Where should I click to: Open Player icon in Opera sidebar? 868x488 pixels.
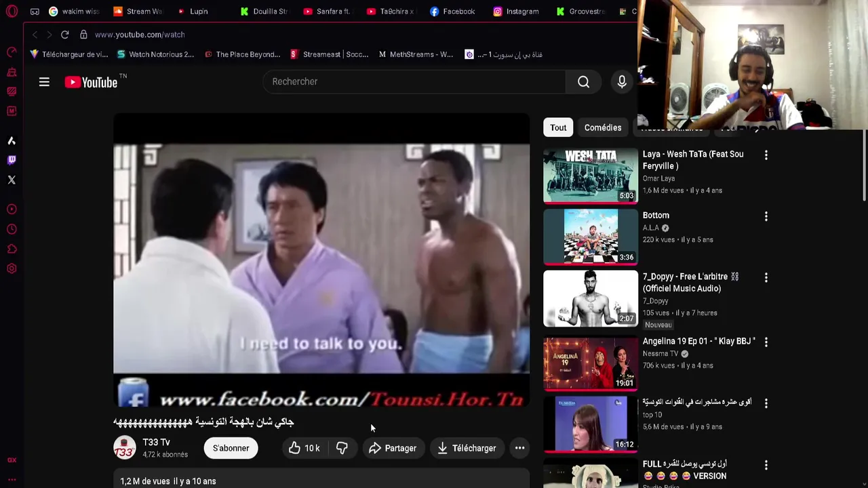click(12, 209)
